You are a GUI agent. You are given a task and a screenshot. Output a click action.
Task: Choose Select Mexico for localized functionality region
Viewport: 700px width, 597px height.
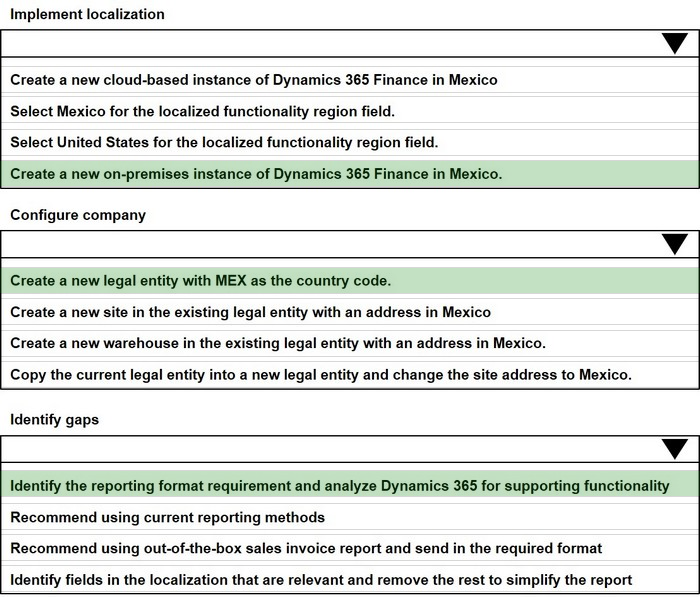[x=350, y=111]
